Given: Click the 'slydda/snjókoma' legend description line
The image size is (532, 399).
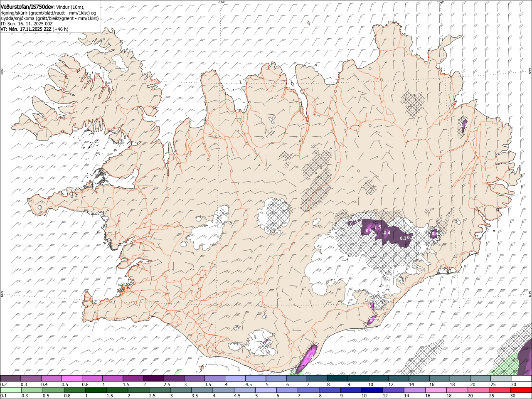Looking at the screenshot, I should click(49, 18).
